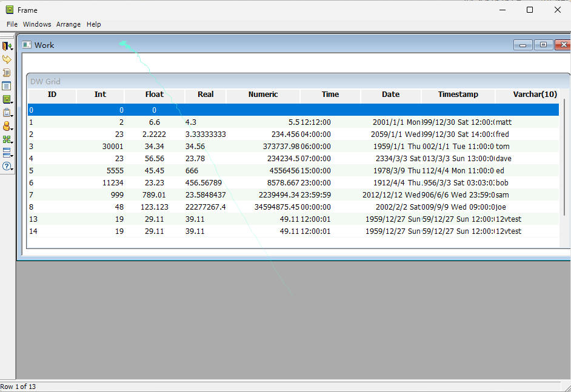Image resolution: width=571 pixels, height=392 pixels.
Task: Click the grid's vertical scrollbar
Action: coord(565,158)
